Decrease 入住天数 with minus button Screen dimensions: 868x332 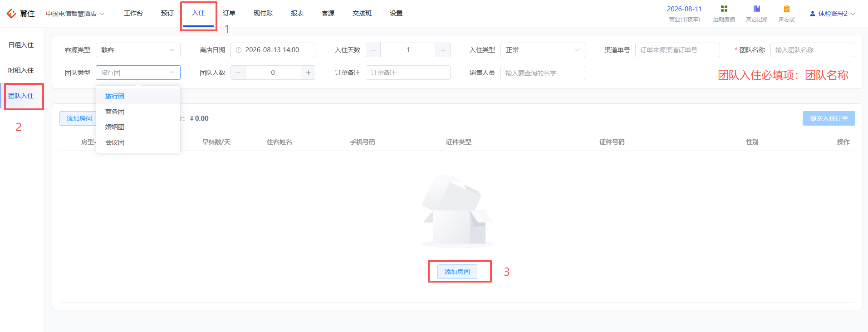coord(373,50)
